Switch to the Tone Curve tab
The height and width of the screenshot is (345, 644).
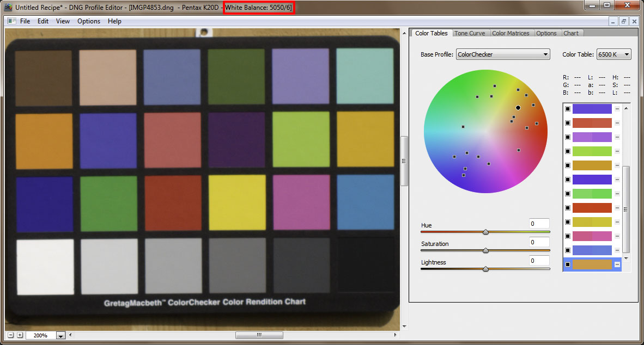pyautogui.click(x=470, y=33)
